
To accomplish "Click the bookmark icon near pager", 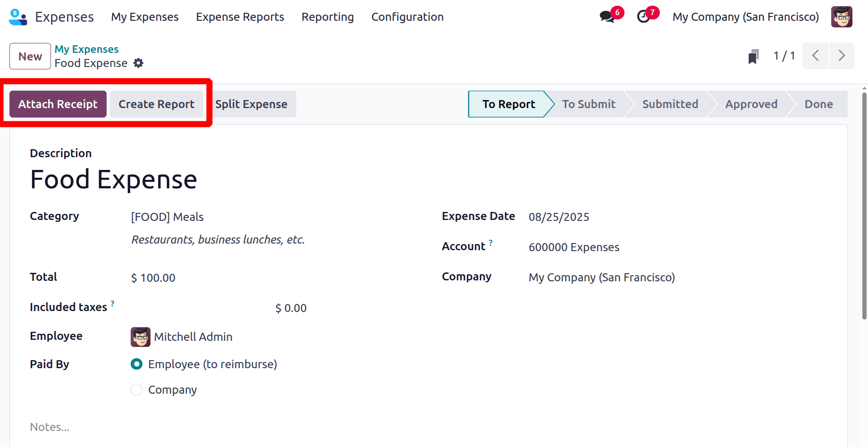I will coord(753,56).
